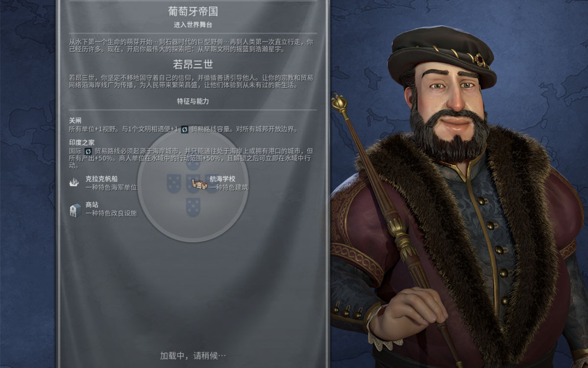
Task: Click the 加载中，请稍候 loading text
Action: tap(193, 355)
